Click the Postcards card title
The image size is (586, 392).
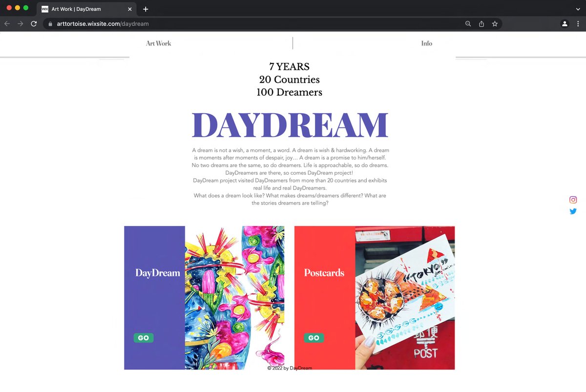coord(324,273)
